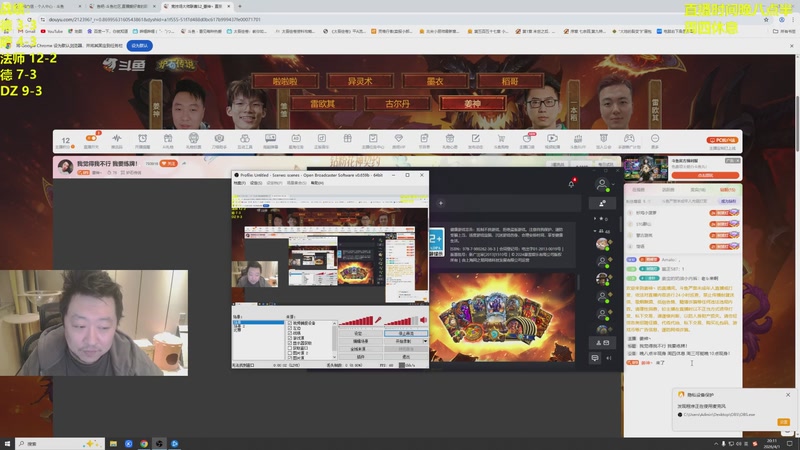
Task: Open the video play icon in Douyu toolbar
Action: point(552,138)
